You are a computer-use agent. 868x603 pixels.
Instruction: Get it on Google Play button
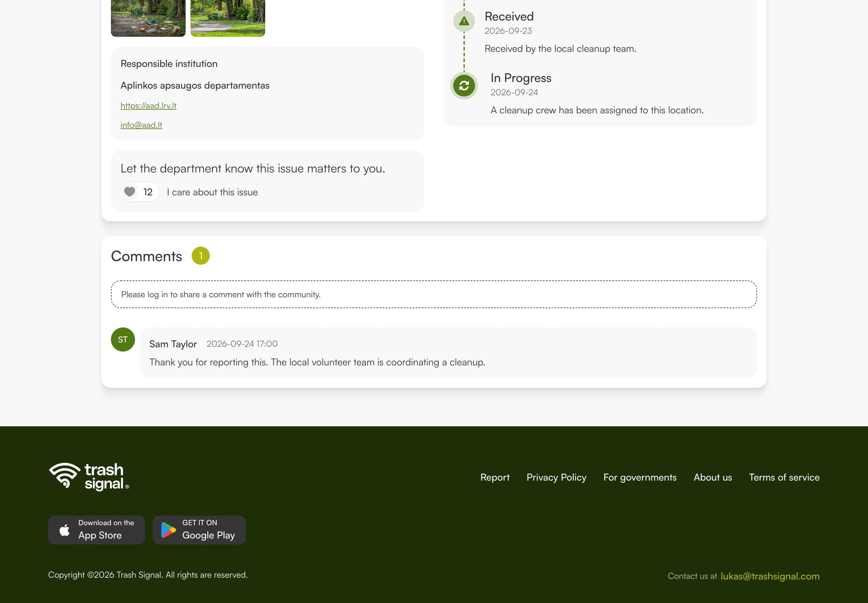pyautogui.click(x=199, y=530)
